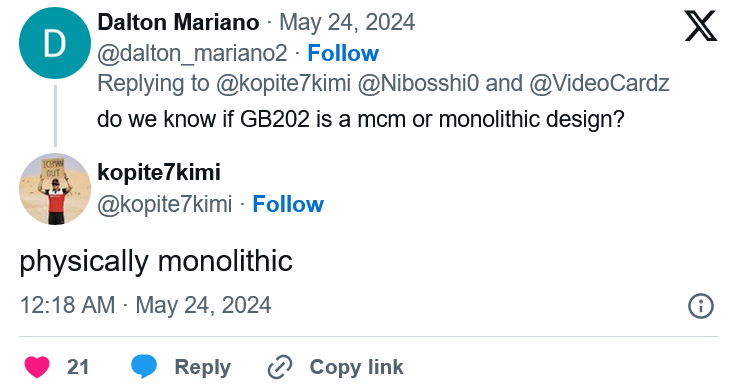Open the kopite7kimi display name
Viewport: 736px width, 386px height.
tap(159, 172)
